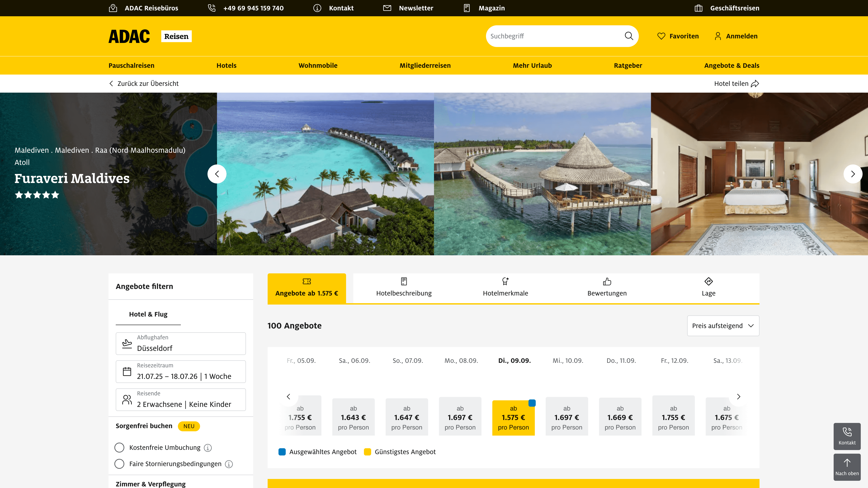The height and width of the screenshot is (488, 868).
Task: Open Favoriten via heart icon
Action: [661, 36]
